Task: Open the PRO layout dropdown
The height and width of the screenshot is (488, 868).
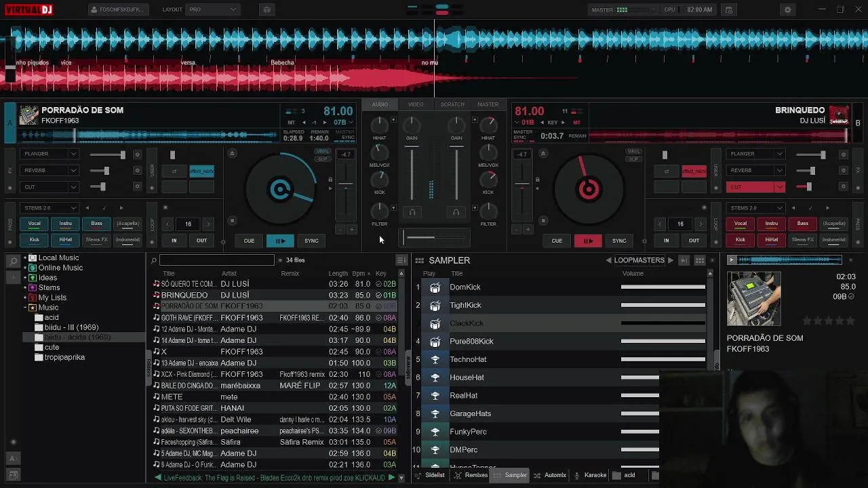Action: [x=213, y=9]
